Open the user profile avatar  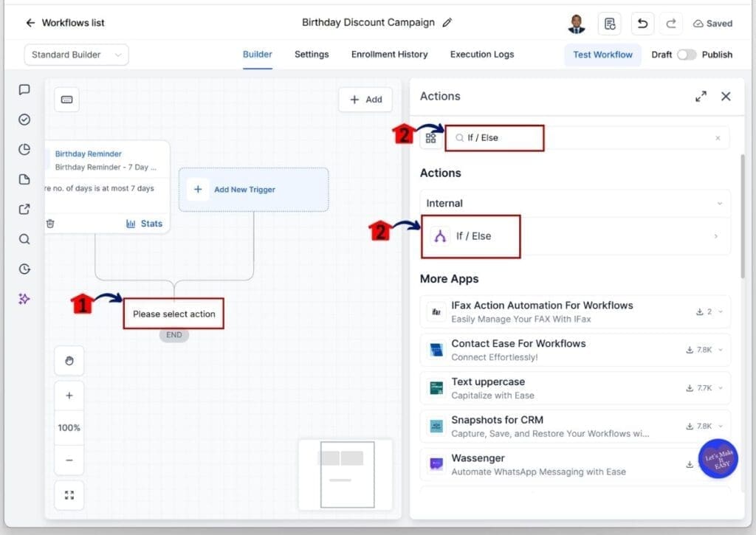click(x=576, y=24)
